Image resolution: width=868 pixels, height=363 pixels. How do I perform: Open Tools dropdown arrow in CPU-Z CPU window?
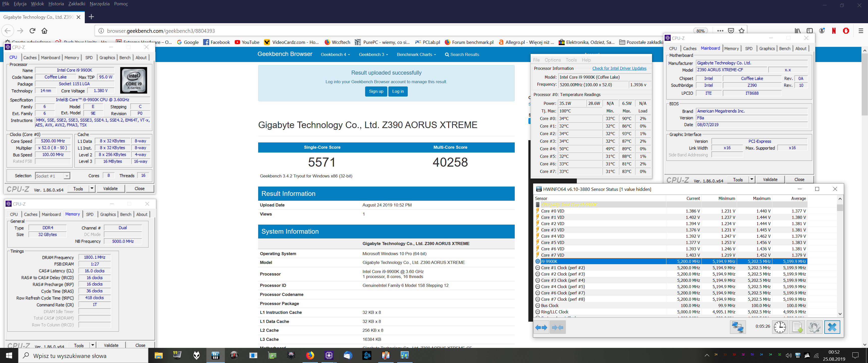point(92,189)
